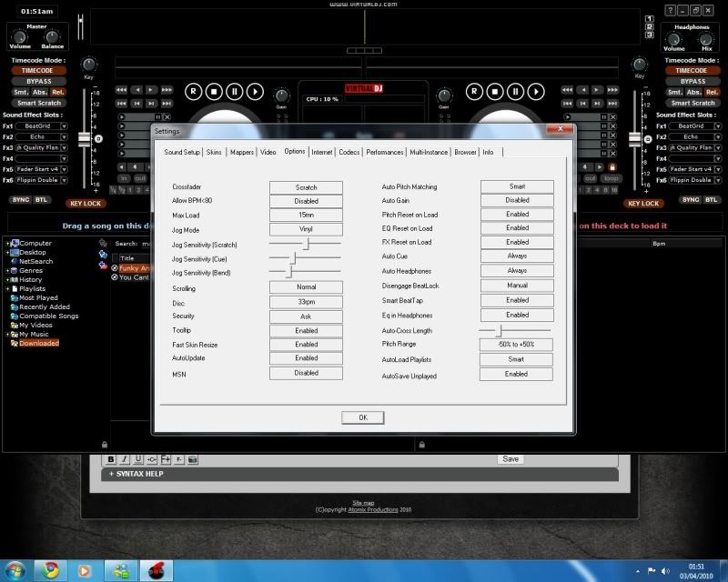Pause the left deck
Viewport: 728px width, 582px height.
235,92
